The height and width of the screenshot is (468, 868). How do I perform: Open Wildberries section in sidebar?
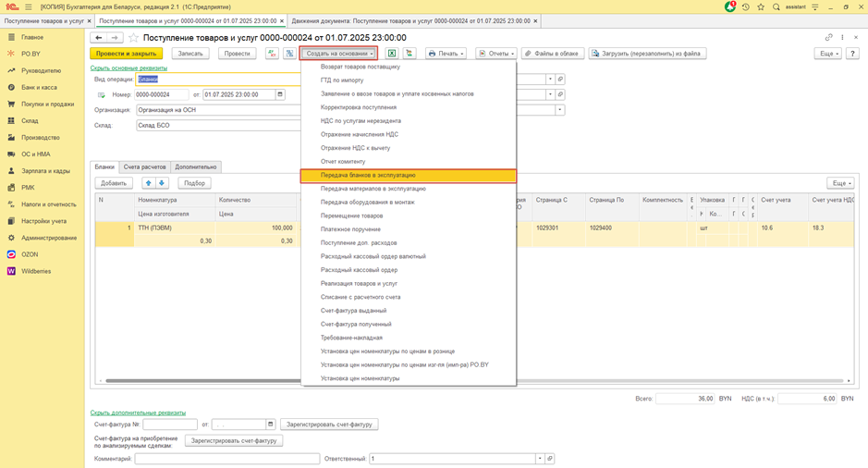pyautogui.click(x=36, y=271)
